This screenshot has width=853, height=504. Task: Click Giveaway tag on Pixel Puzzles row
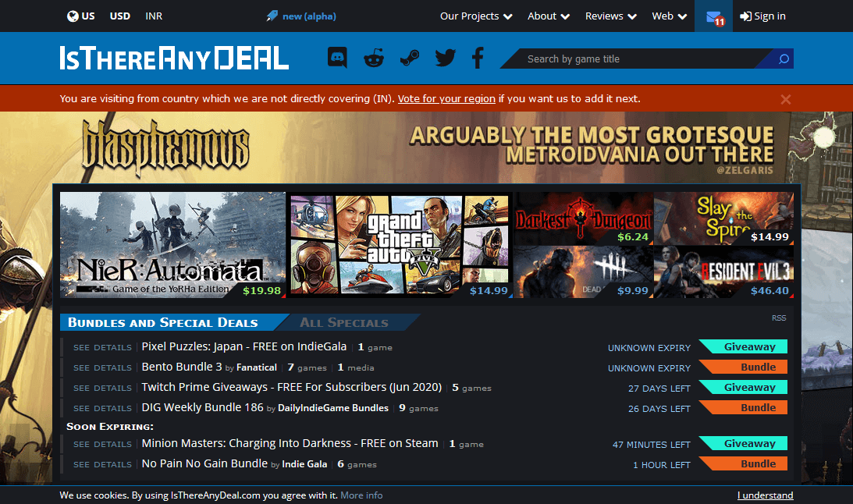click(x=744, y=347)
